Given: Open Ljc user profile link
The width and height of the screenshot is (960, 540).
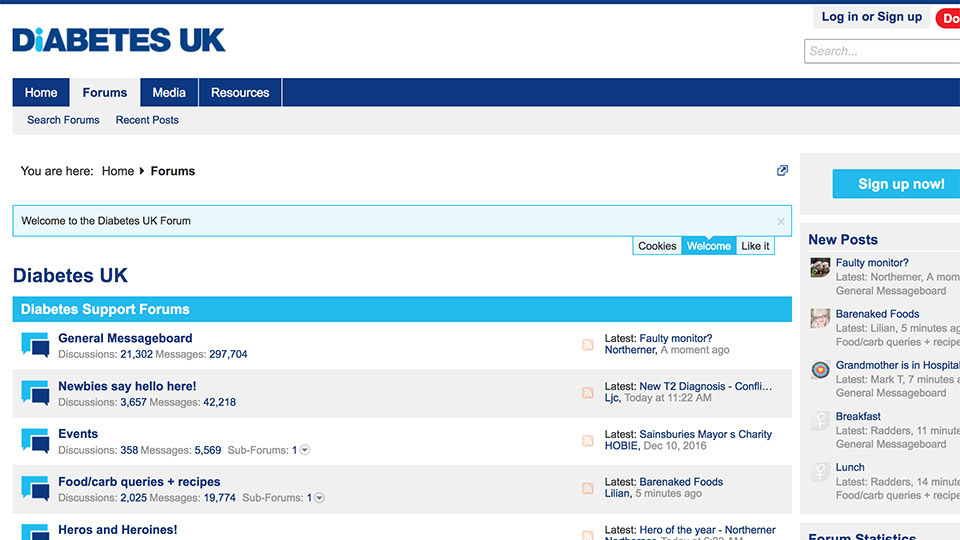Looking at the screenshot, I should pos(612,398).
